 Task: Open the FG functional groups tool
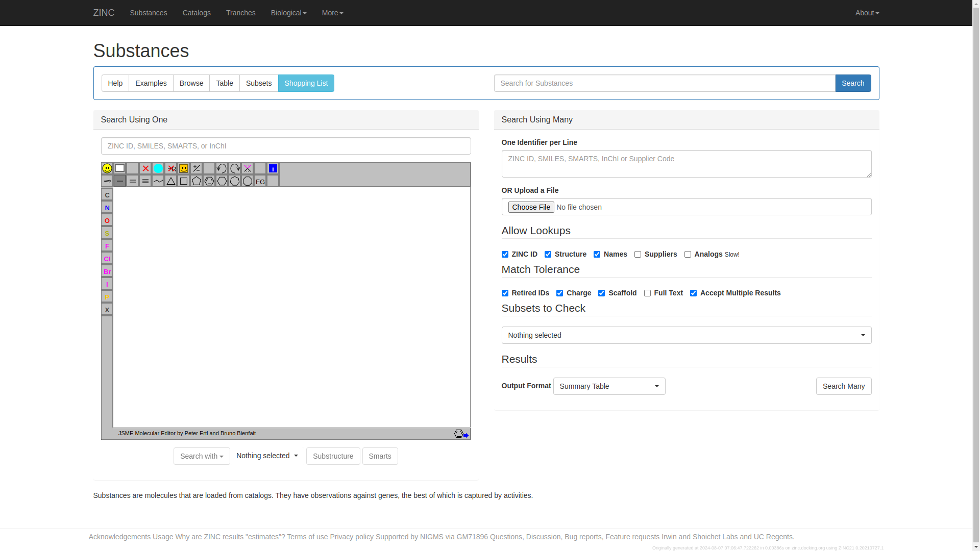pos(260,181)
